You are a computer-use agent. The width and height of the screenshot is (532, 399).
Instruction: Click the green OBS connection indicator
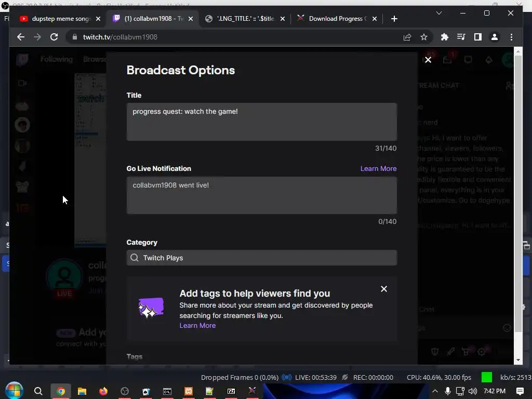tap(486, 377)
